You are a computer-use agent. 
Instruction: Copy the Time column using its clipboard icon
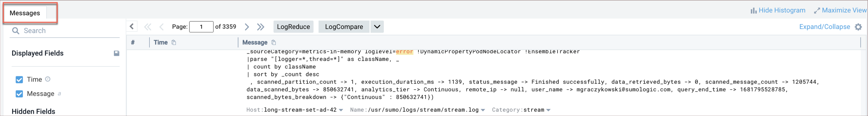pyautogui.click(x=174, y=42)
